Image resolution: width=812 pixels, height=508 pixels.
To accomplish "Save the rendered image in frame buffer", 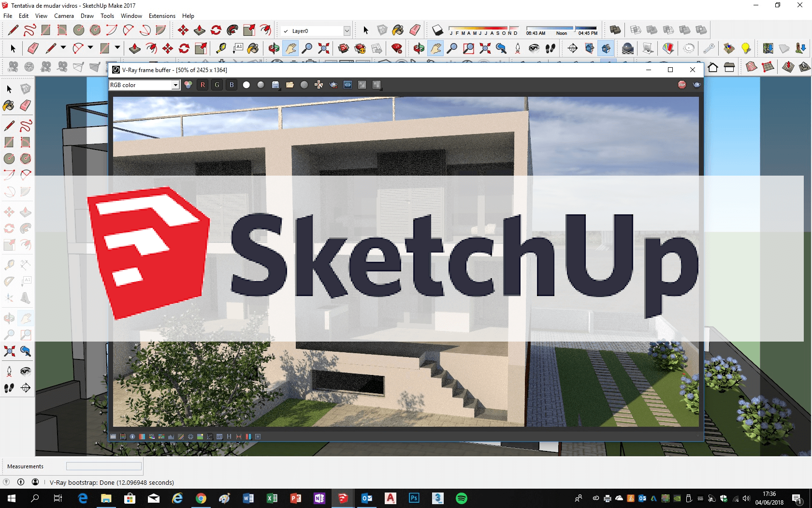I will [275, 85].
